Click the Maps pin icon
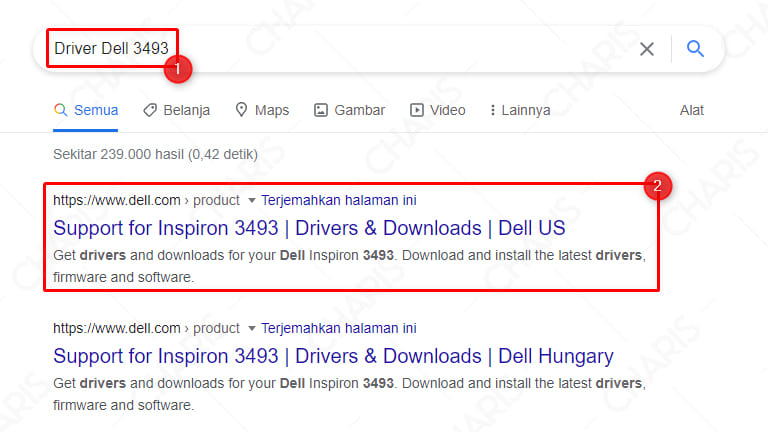Image resolution: width=768 pixels, height=432 pixels. (x=241, y=110)
